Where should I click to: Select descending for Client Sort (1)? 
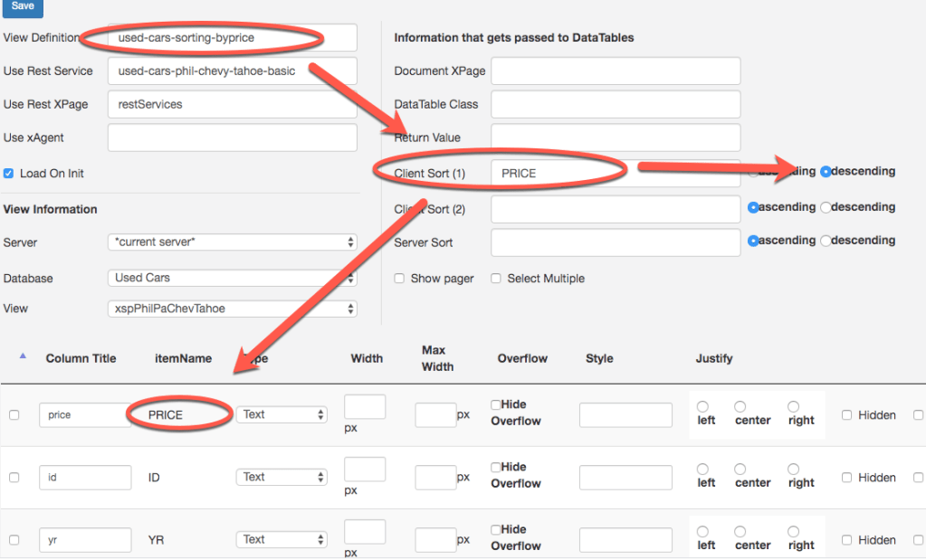pos(826,172)
